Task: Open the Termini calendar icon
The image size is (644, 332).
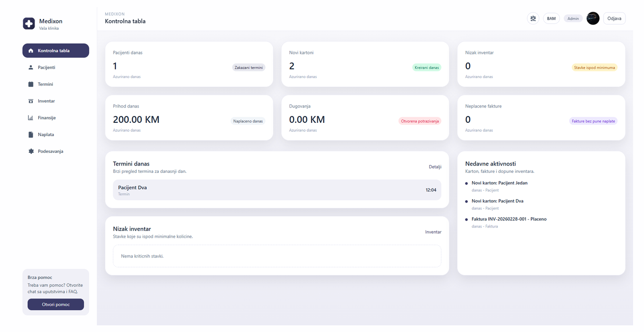Action: [x=31, y=84]
